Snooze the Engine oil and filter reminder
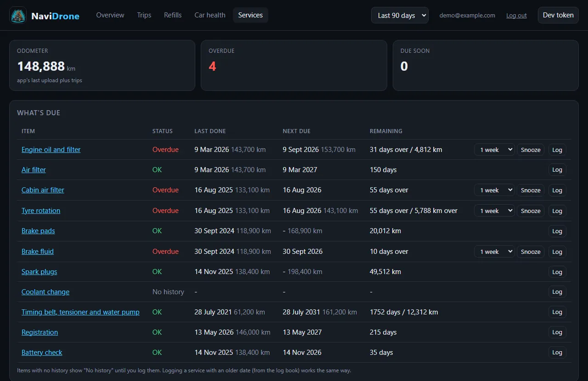This screenshot has width=588, height=381. point(531,150)
